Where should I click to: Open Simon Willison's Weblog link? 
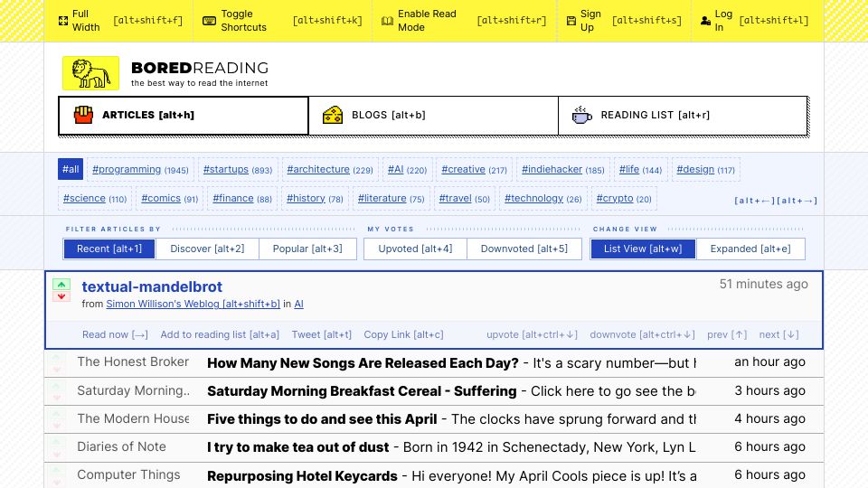pyautogui.click(x=193, y=304)
